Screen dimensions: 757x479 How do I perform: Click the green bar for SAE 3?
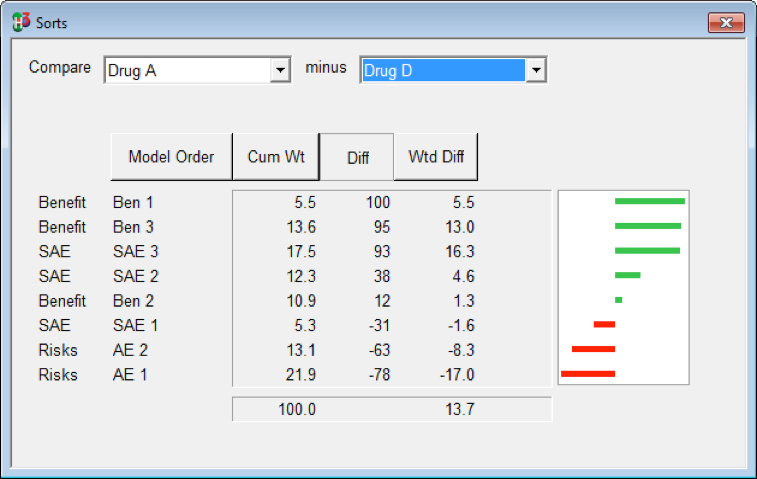tap(647, 250)
